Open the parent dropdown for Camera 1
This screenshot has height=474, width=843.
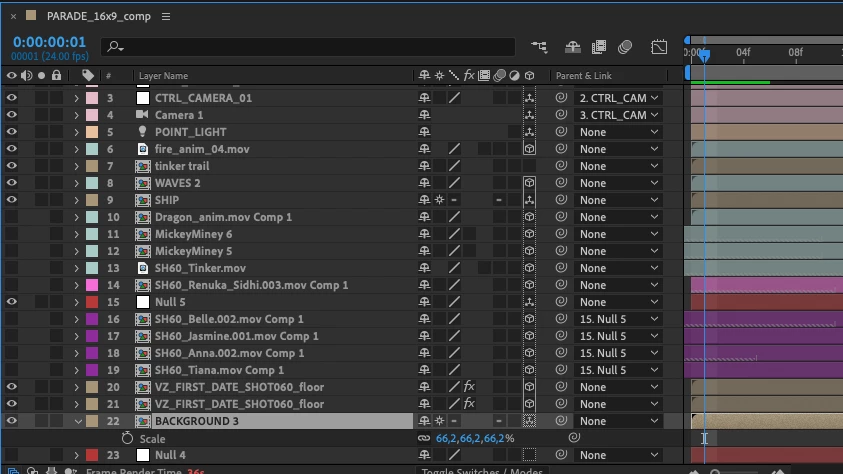[618, 115]
